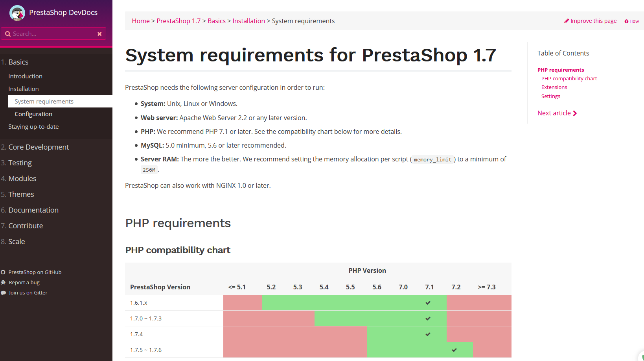The width and height of the screenshot is (644, 361).
Task: Click the GitHub octocat icon
Action: tap(3, 272)
